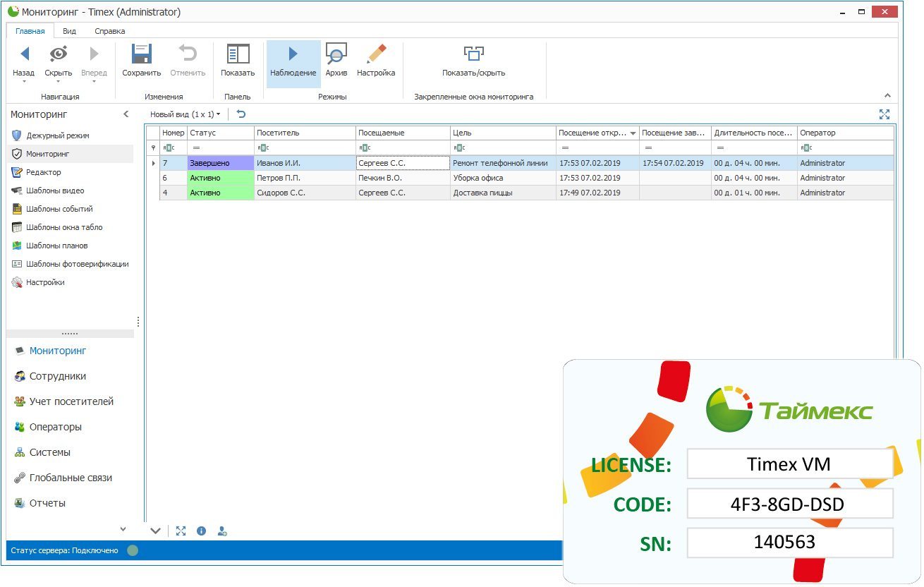924x587 pixels.
Task: Collapse the Monitoring sidebar panel chevron
Action: (126, 114)
